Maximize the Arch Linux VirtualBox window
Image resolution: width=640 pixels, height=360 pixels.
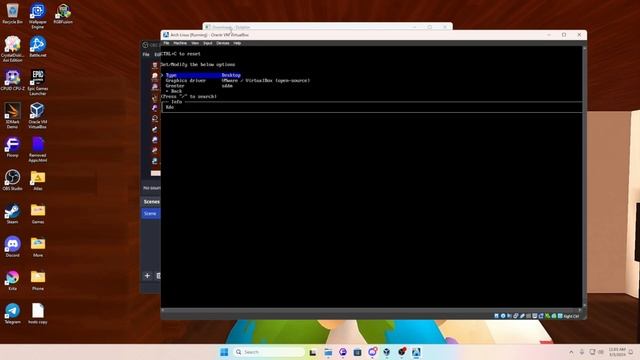coord(564,35)
